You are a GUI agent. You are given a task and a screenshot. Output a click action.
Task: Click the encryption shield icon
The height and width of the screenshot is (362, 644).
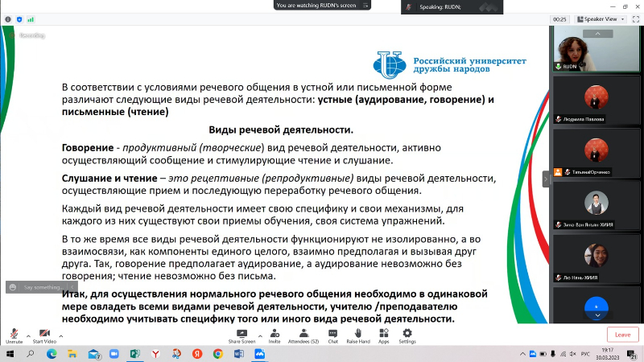(x=19, y=19)
